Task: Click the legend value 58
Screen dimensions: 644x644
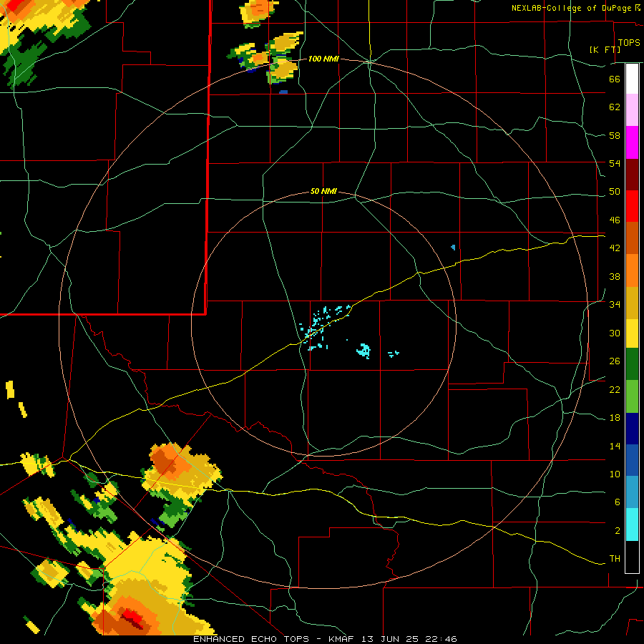Action: coord(615,135)
